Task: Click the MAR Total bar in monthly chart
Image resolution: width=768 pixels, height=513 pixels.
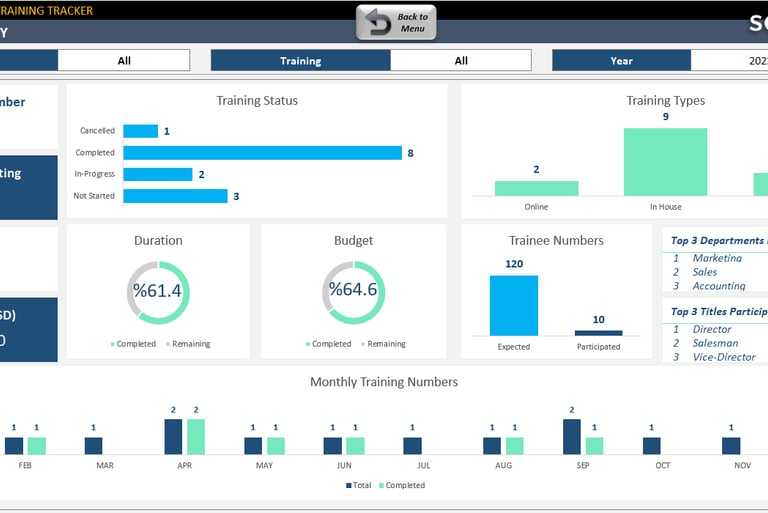Action: coord(94,446)
